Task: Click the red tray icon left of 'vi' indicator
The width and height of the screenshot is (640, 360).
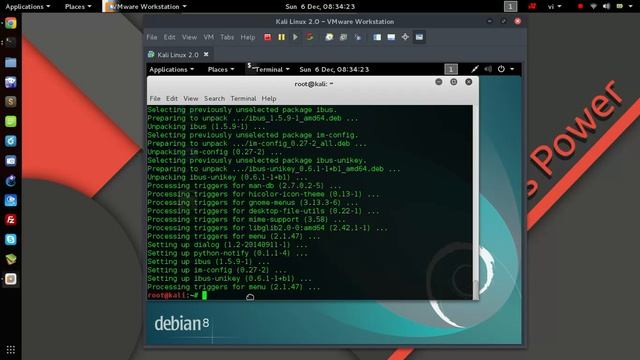Action: (532, 6)
